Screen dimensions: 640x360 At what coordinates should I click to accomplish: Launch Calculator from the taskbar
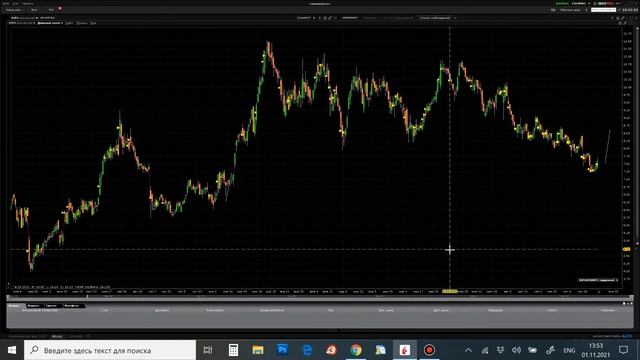pyautogui.click(x=233, y=350)
